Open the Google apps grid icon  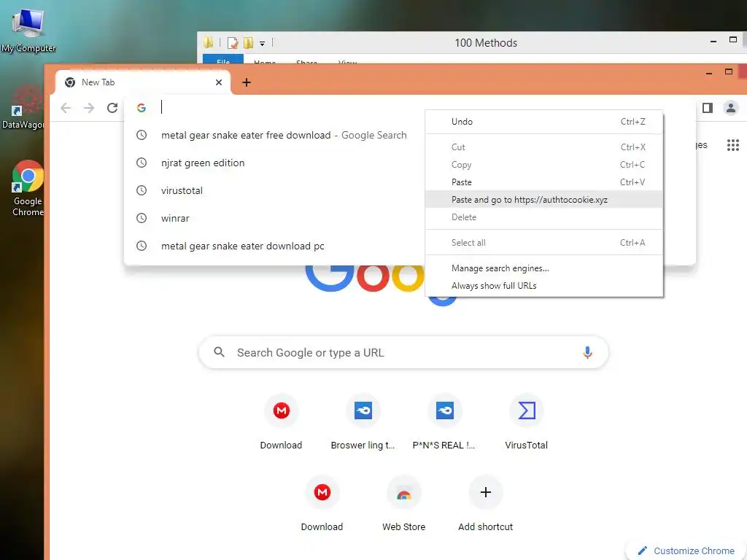(732, 145)
